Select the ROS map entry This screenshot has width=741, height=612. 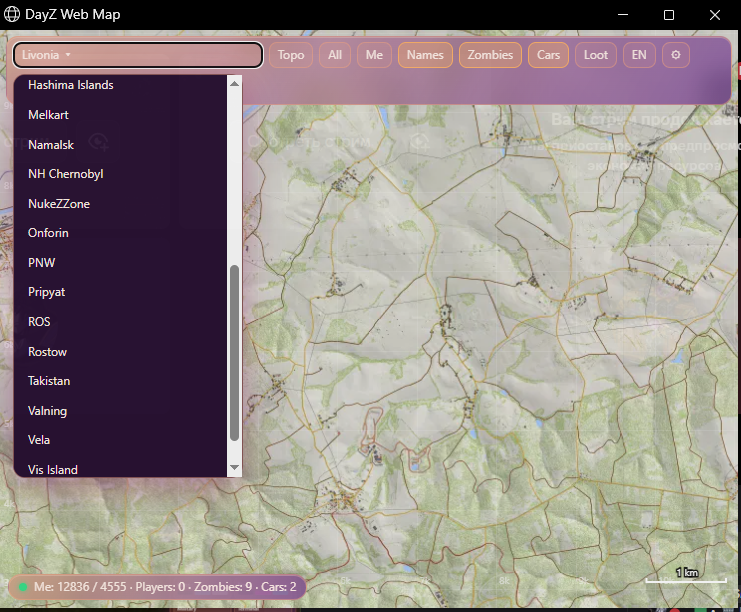[121, 322]
